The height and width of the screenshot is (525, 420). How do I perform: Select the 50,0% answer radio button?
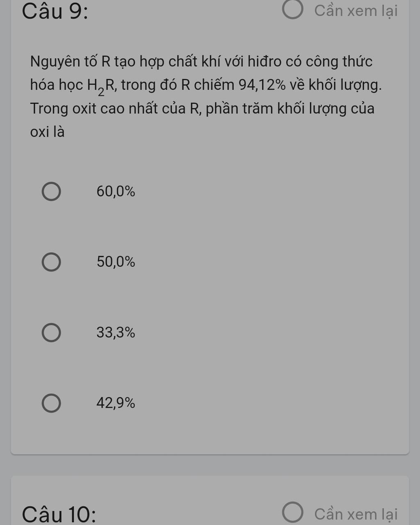click(51, 262)
